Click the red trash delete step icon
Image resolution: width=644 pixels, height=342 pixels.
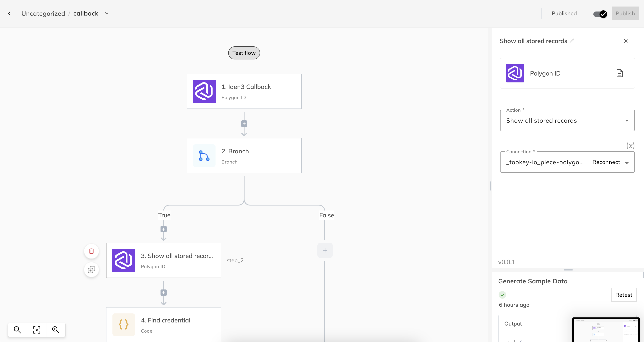pyautogui.click(x=91, y=251)
